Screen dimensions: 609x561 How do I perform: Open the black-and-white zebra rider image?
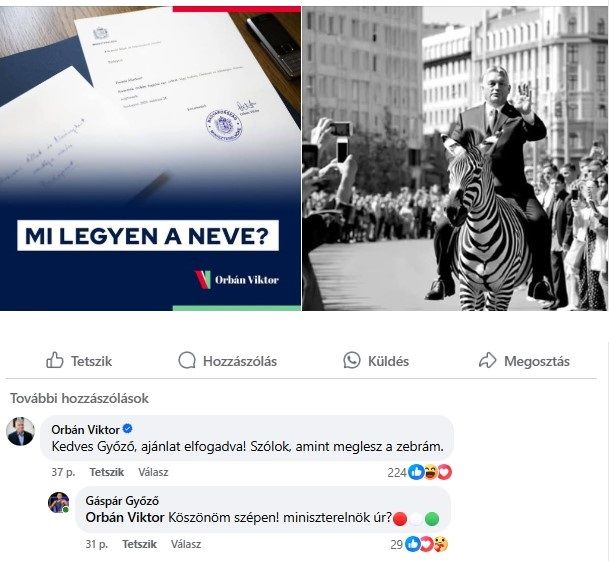[454, 158]
